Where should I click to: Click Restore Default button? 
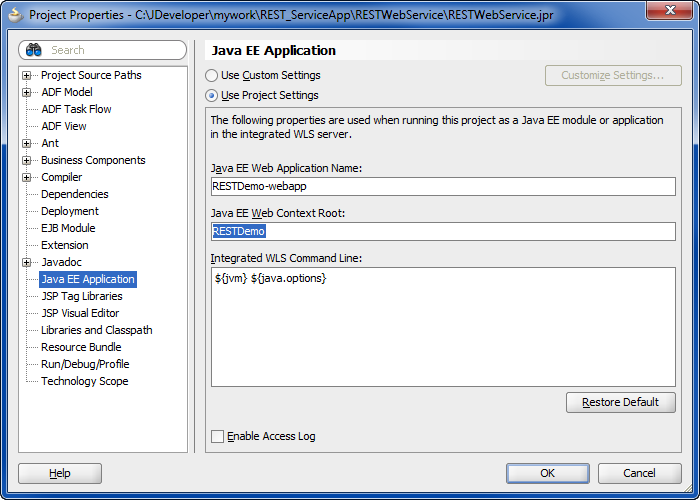(621, 402)
